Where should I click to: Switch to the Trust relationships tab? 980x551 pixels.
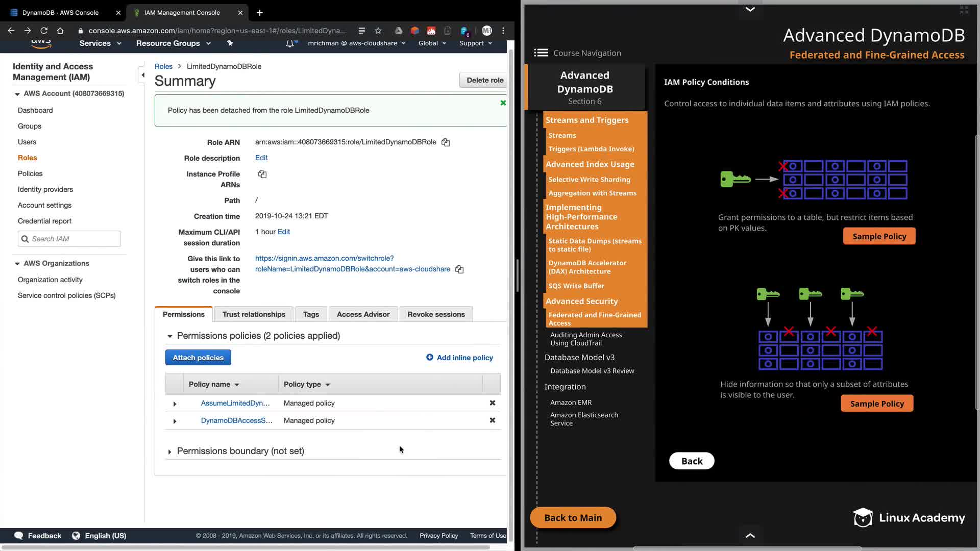[254, 314]
